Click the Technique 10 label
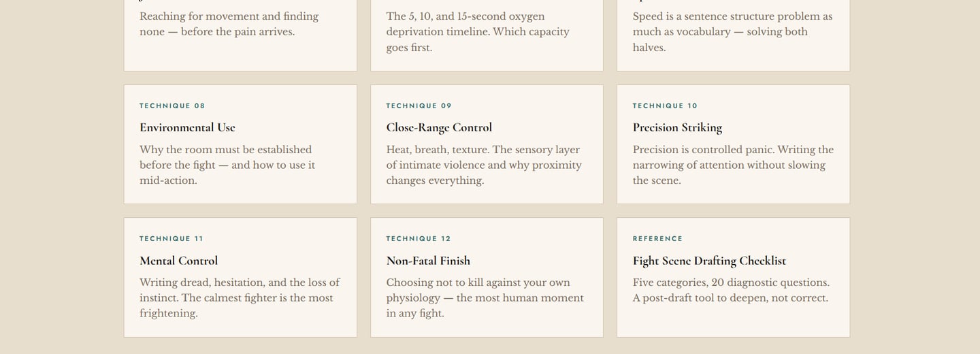This screenshot has width=980, height=354. point(665,106)
